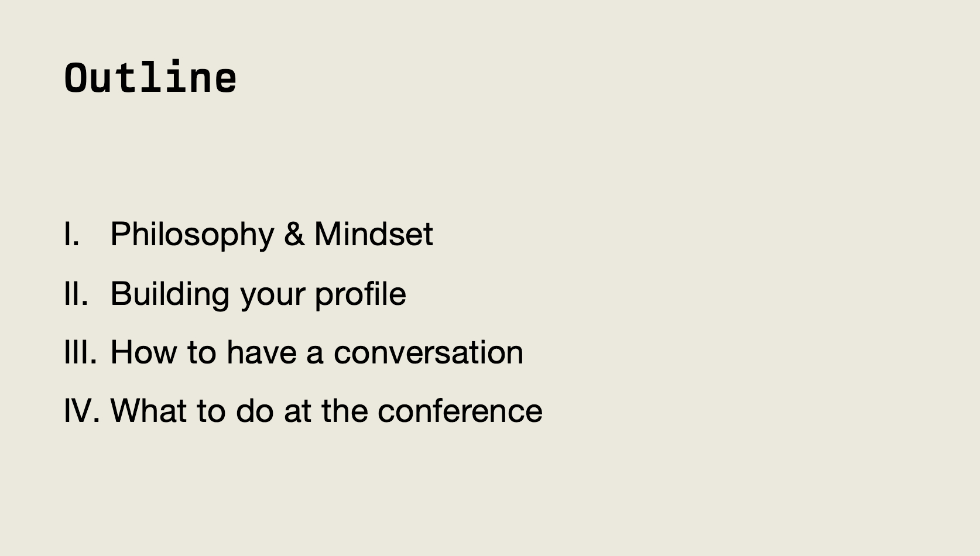
Task: Click the Roman numeral "I." list marker
Action: [x=71, y=234]
